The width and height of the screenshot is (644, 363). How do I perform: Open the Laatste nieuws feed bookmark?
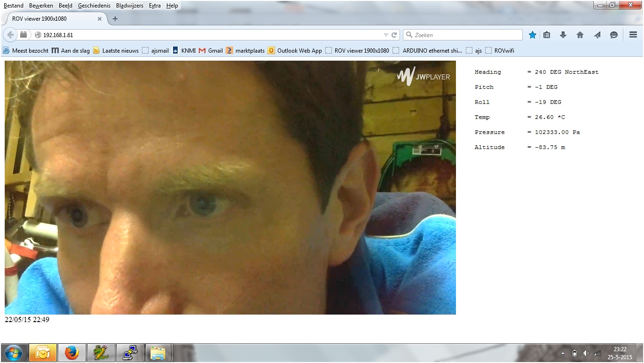(x=116, y=50)
